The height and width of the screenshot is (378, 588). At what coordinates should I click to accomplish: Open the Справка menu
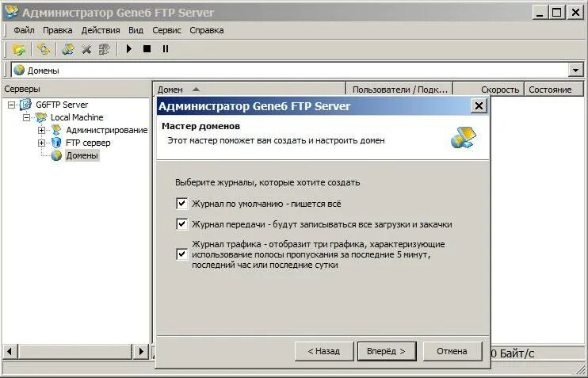pyautogui.click(x=207, y=30)
